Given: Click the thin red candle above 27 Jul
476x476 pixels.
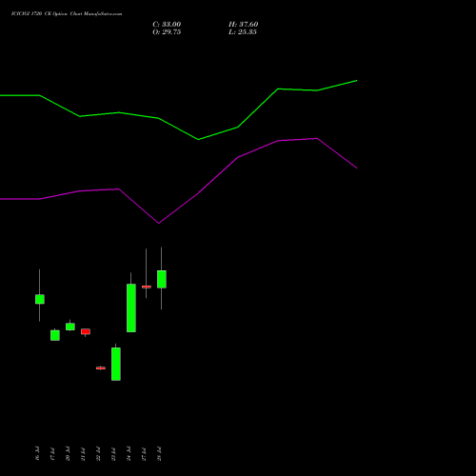Looking at the screenshot, I should coord(147,287).
